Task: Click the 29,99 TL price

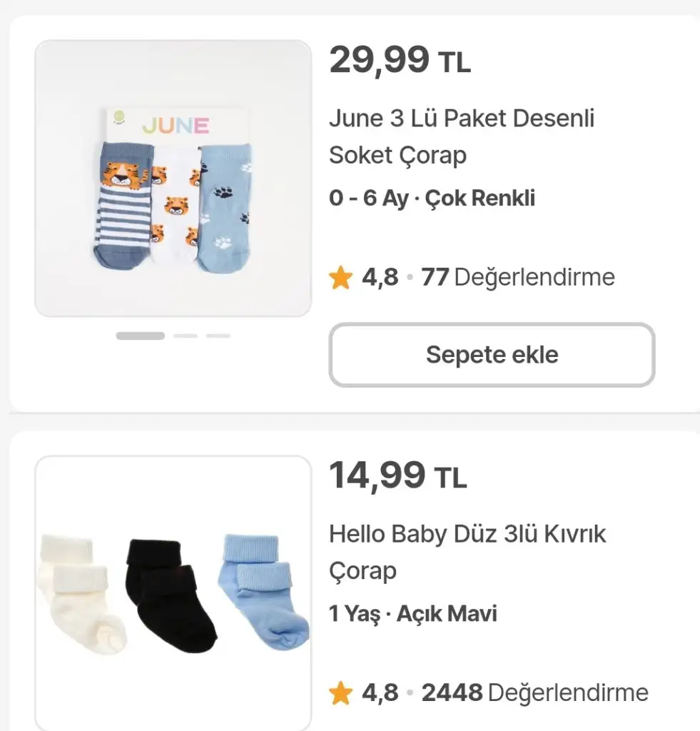Action: point(400,60)
